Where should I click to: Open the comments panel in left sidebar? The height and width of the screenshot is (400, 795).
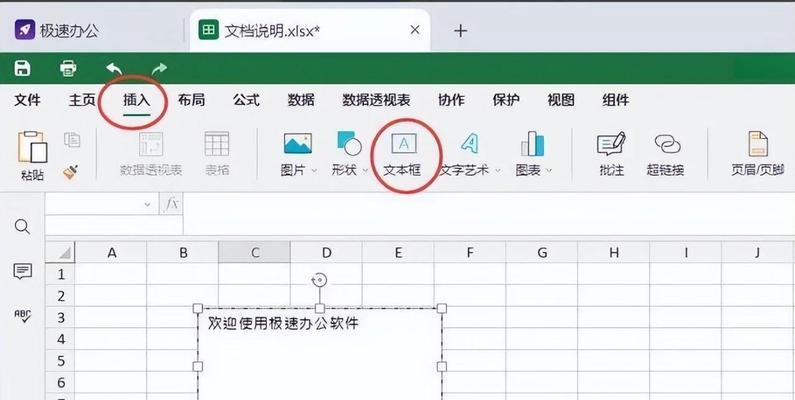click(23, 271)
